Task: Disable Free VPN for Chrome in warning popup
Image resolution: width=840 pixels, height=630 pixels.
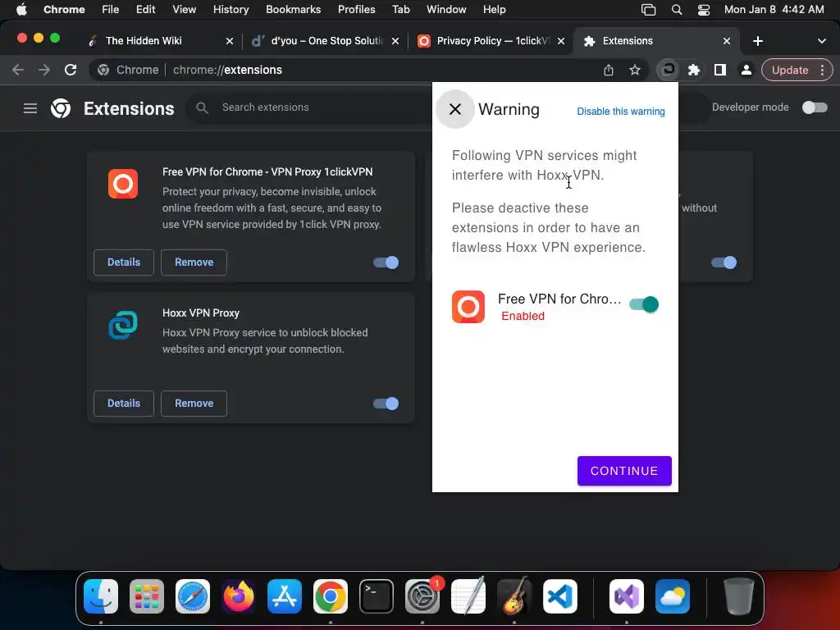Action: 644,304
